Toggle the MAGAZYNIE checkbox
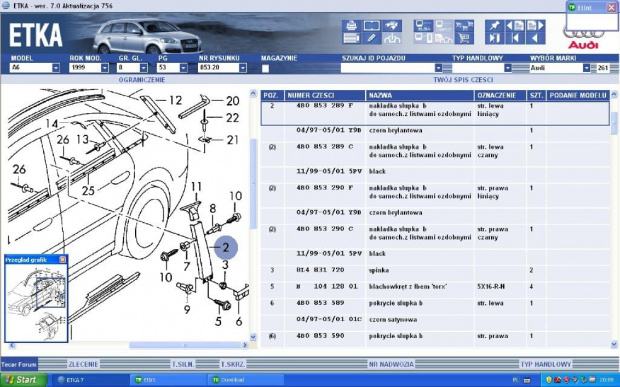The image size is (620, 387). 265,68
